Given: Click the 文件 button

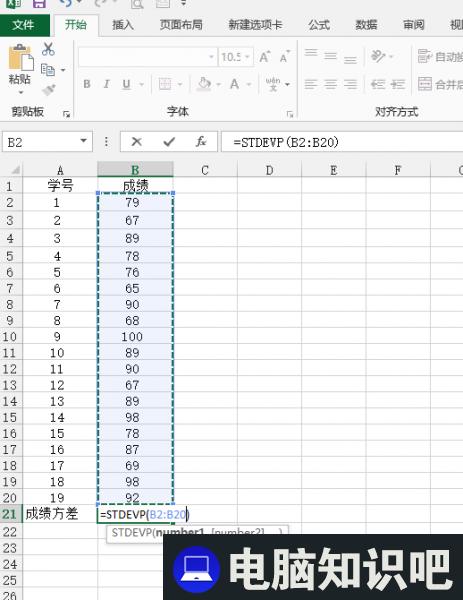Looking at the screenshot, I should pyautogui.click(x=24, y=25).
